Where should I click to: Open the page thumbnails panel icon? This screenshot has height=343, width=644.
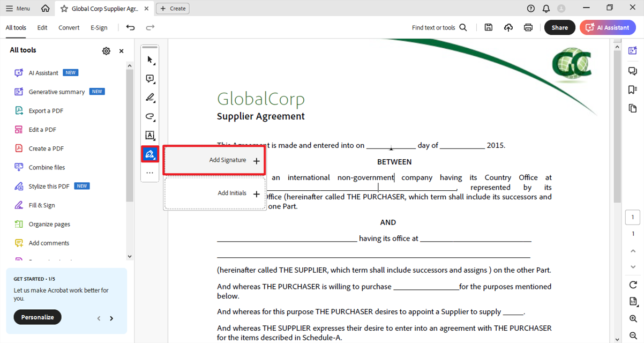point(633,108)
